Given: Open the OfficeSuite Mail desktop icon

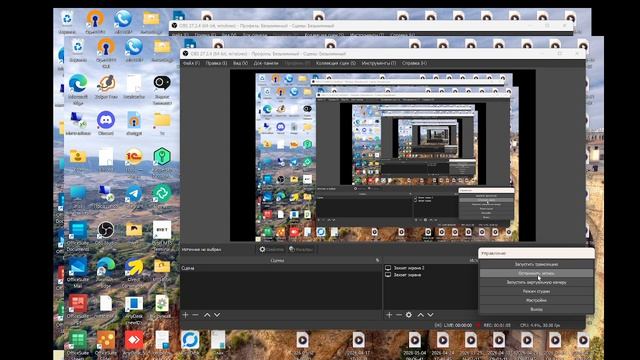Looking at the screenshot, I should point(78,271).
